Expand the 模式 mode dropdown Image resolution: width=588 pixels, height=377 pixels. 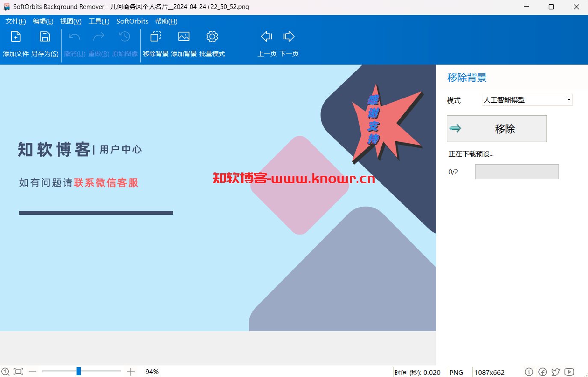(x=527, y=100)
